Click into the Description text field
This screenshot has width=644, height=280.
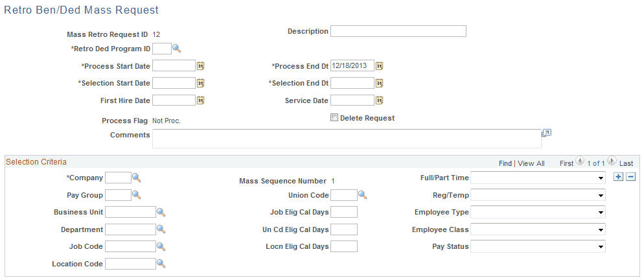click(398, 31)
